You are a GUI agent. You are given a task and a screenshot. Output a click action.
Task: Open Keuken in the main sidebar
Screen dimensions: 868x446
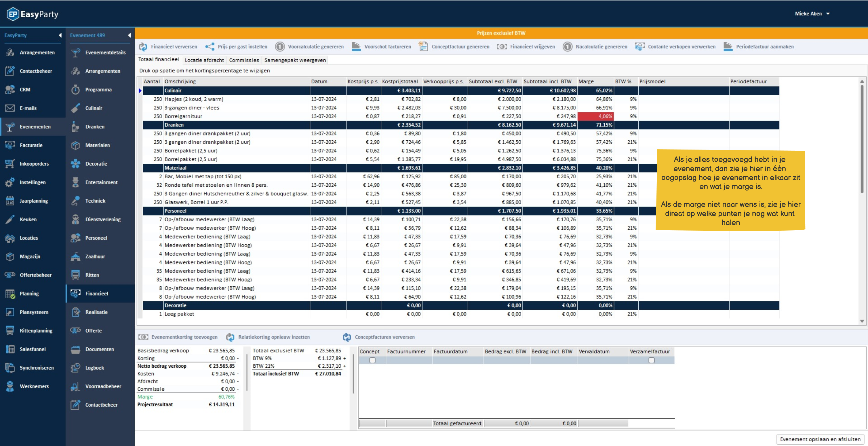[33, 219]
